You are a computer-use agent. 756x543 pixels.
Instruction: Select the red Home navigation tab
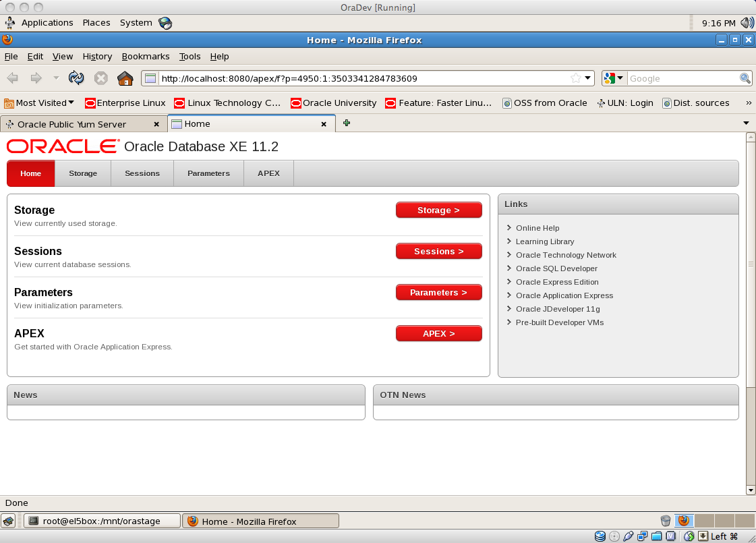pyautogui.click(x=31, y=173)
